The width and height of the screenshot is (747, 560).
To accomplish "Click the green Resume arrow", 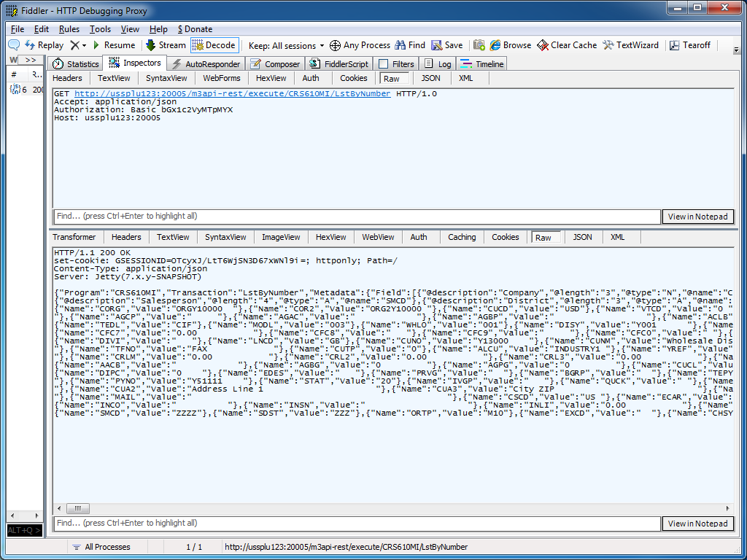I will click(x=96, y=45).
